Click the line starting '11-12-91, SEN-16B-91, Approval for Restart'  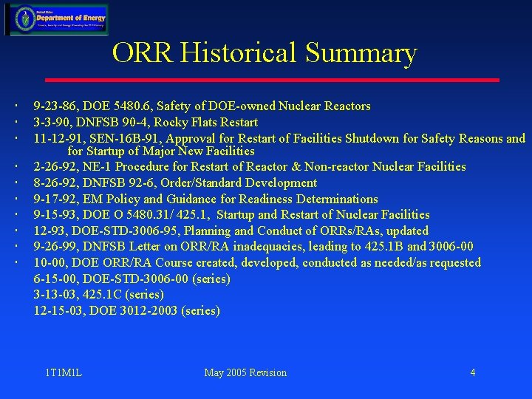click(x=279, y=138)
